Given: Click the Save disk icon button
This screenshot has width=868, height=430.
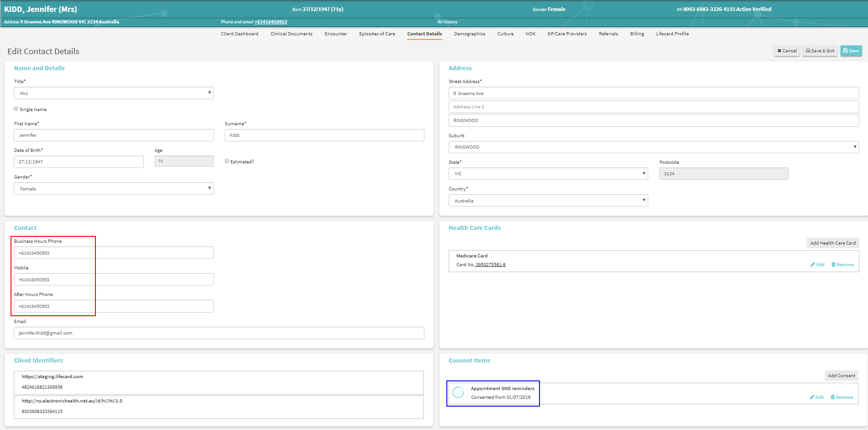Looking at the screenshot, I should point(851,51).
